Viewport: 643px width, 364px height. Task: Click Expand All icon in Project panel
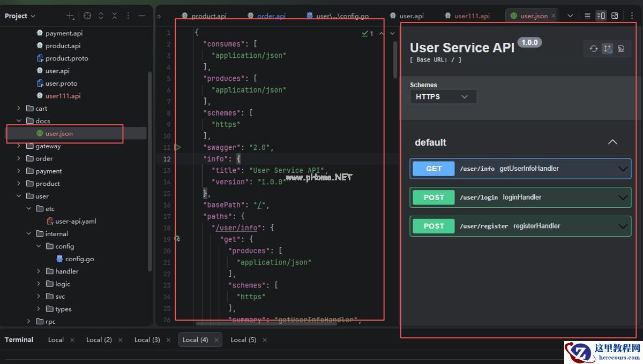point(101,16)
